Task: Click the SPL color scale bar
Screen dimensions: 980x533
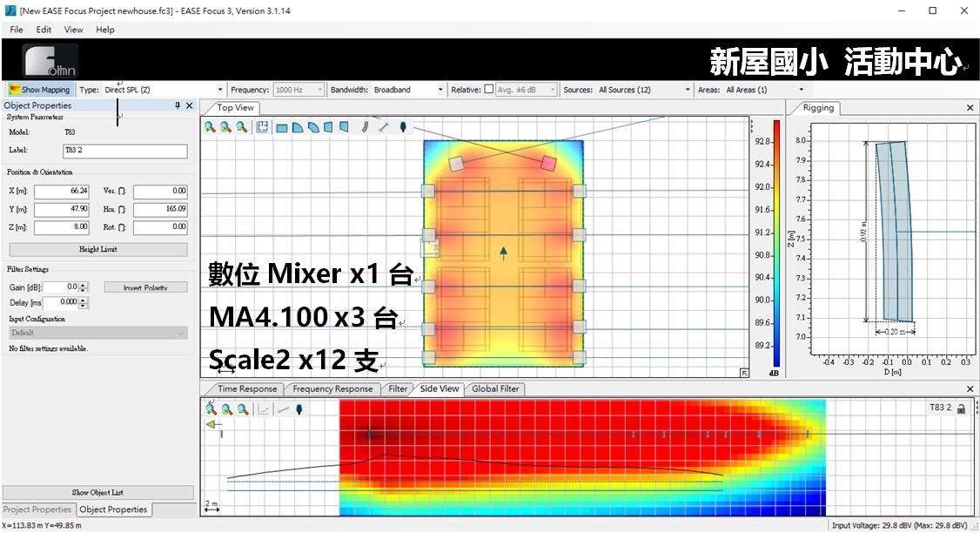Action: click(x=776, y=243)
